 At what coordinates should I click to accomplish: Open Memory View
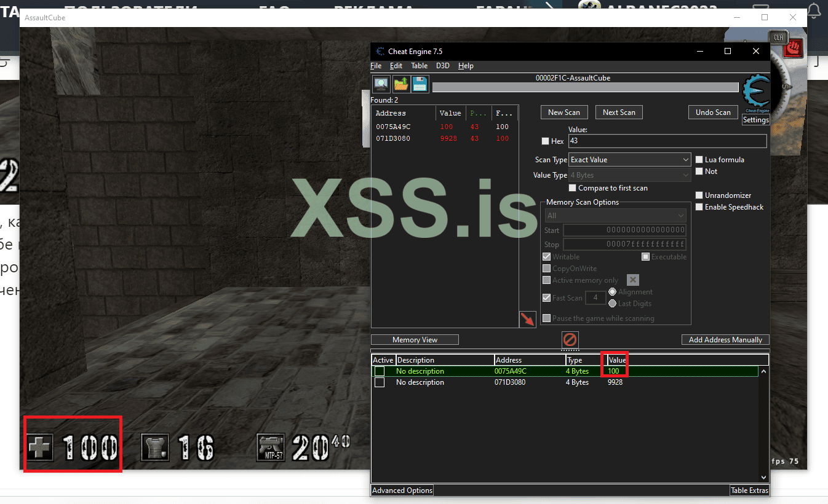pos(415,340)
